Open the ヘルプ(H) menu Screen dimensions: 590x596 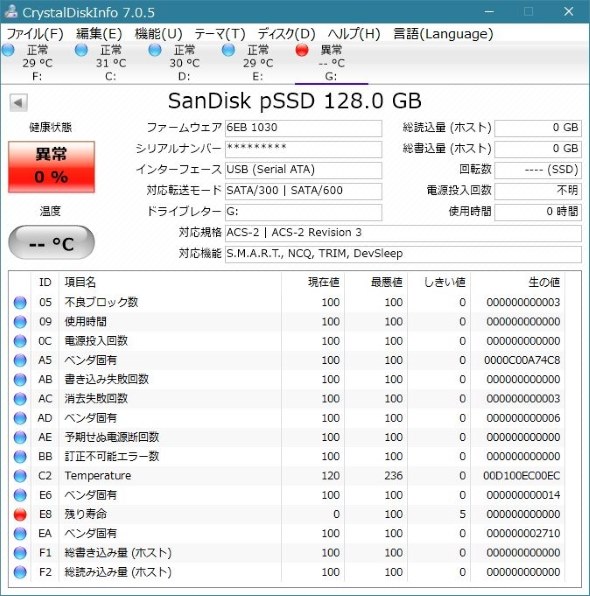[x=354, y=34]
